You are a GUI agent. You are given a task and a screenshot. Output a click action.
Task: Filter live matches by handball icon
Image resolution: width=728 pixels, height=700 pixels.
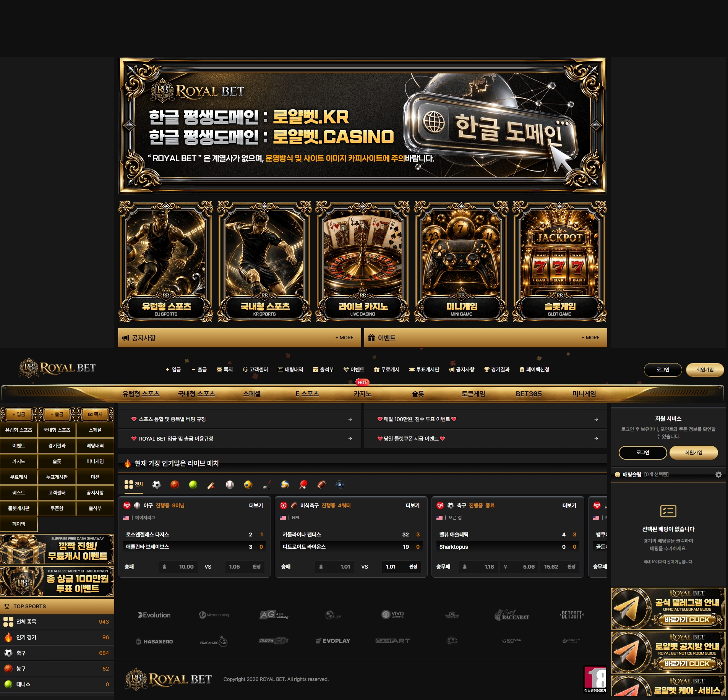[x=248, y=484]
